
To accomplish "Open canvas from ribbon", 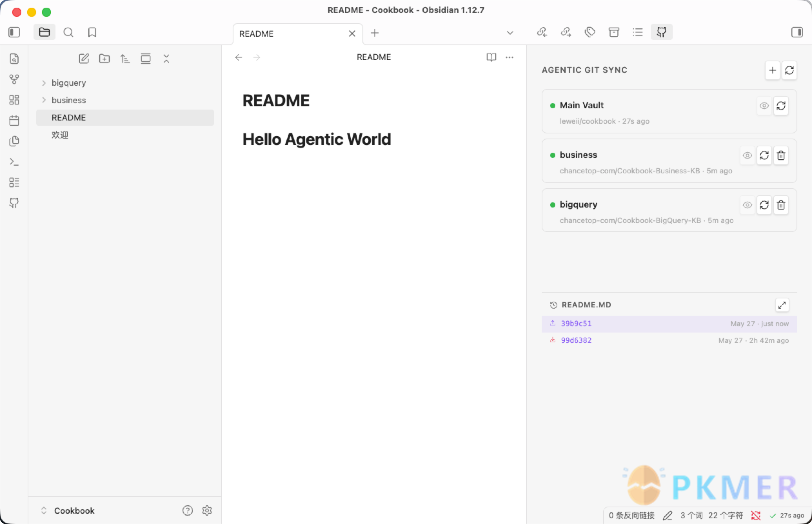I will tap(14, 100).
